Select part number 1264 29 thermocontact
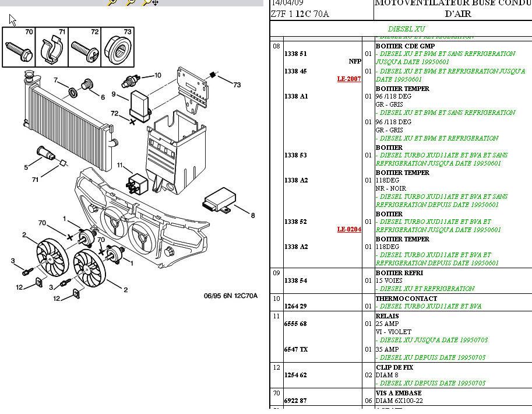This screenshot has height=414, width=532. tap(295, 306)
